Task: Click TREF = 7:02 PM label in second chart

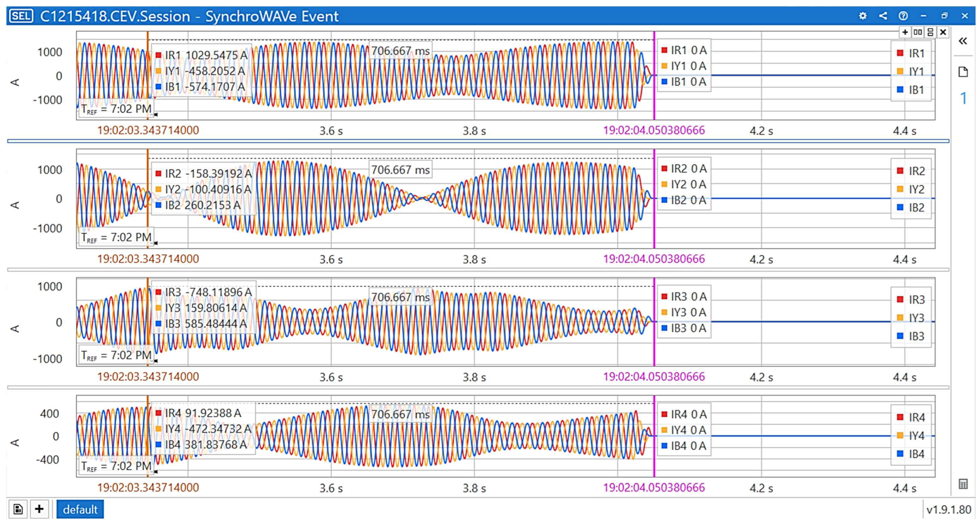Action: 116,237
